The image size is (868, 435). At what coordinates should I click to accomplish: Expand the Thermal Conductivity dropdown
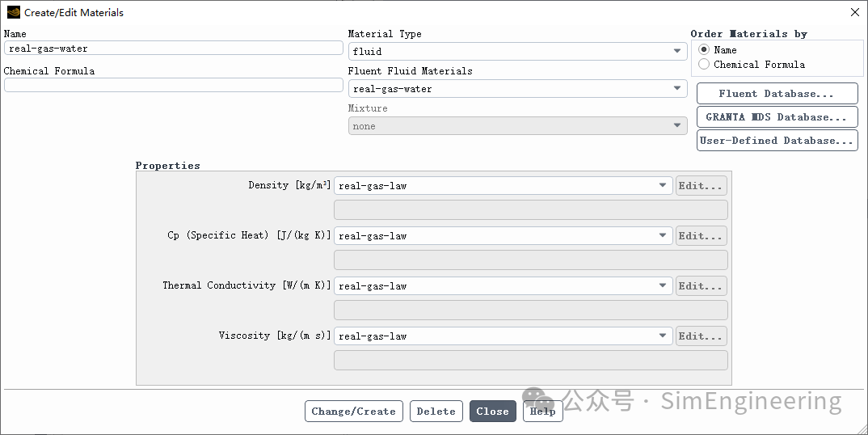tap(504, 286)
